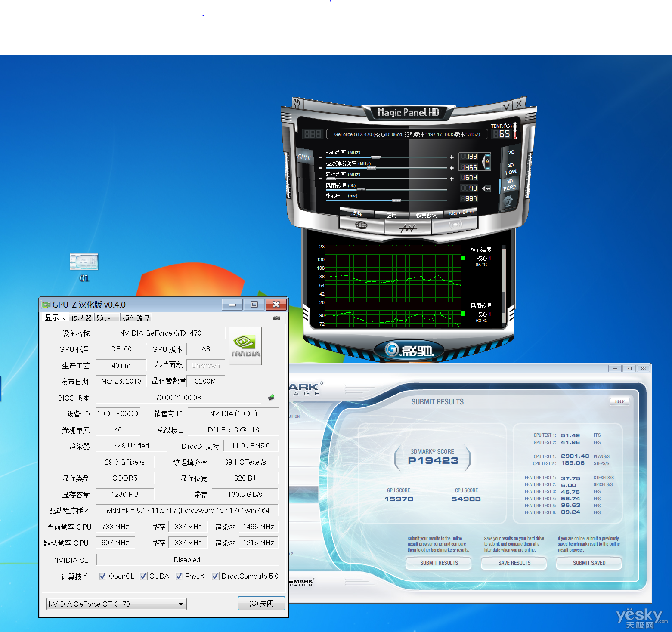This screenshot has height=632, width=672.
Task: Click the broadcast signal icon in Magic Panel
Action: [455, 225]
